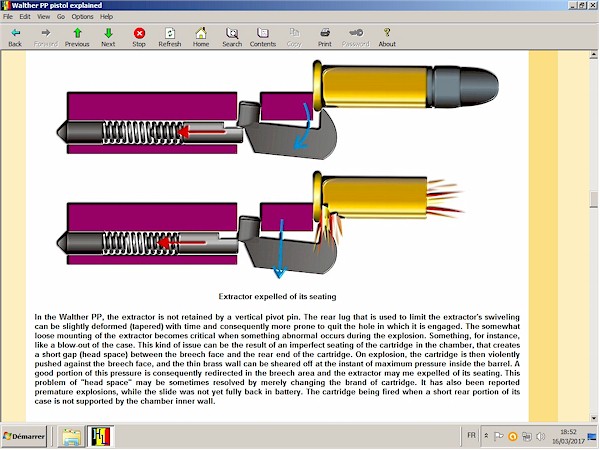Open the Search tool
The height and width of the screenshot is (450, 600).
point(232,37)
